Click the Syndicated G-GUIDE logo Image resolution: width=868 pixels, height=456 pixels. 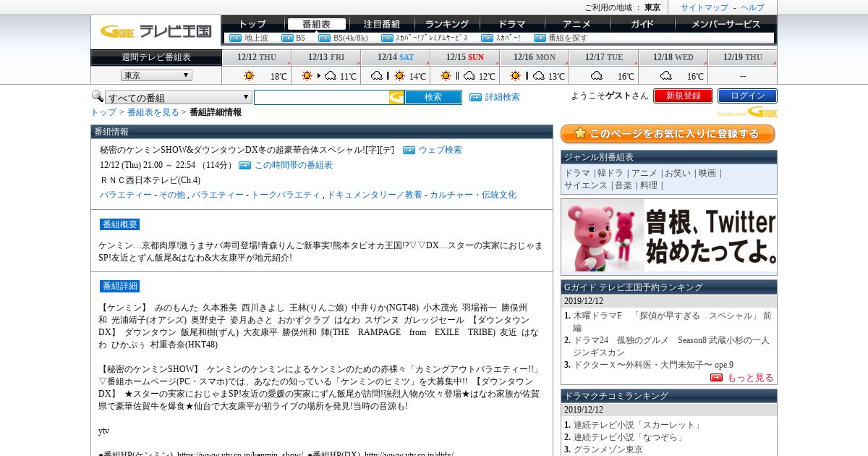coord(747,112)
